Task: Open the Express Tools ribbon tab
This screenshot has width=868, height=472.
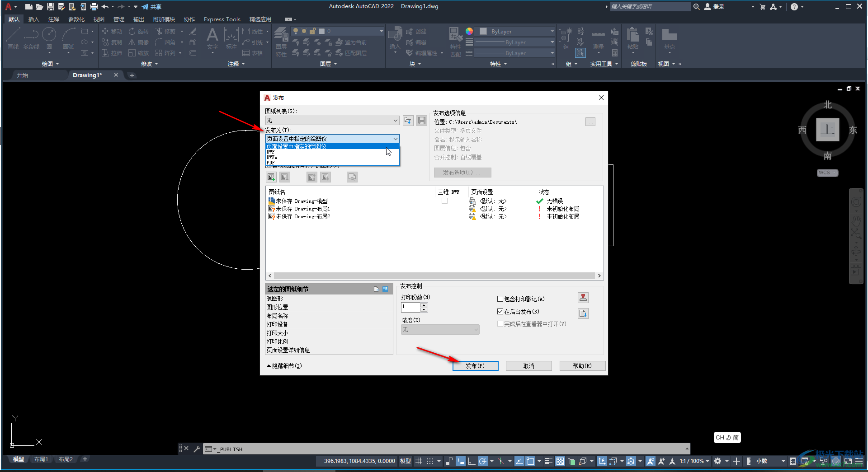Action: pyautogui.click(x=222, y=19)
